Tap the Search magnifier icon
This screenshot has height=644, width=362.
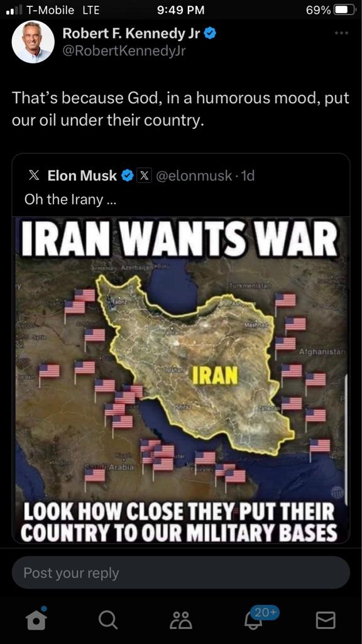tap(108, 619)
